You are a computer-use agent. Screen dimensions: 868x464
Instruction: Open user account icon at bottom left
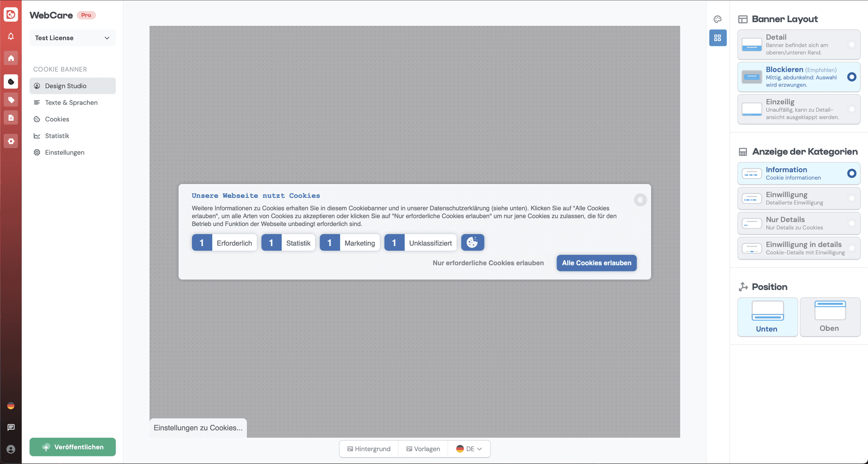11,449
